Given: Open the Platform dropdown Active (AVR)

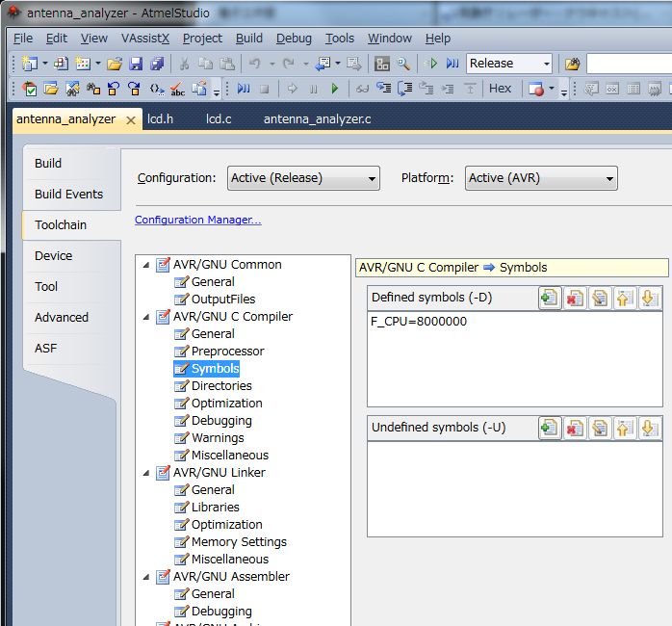Looking at the screenshot, I should click(x=541, y=178).
